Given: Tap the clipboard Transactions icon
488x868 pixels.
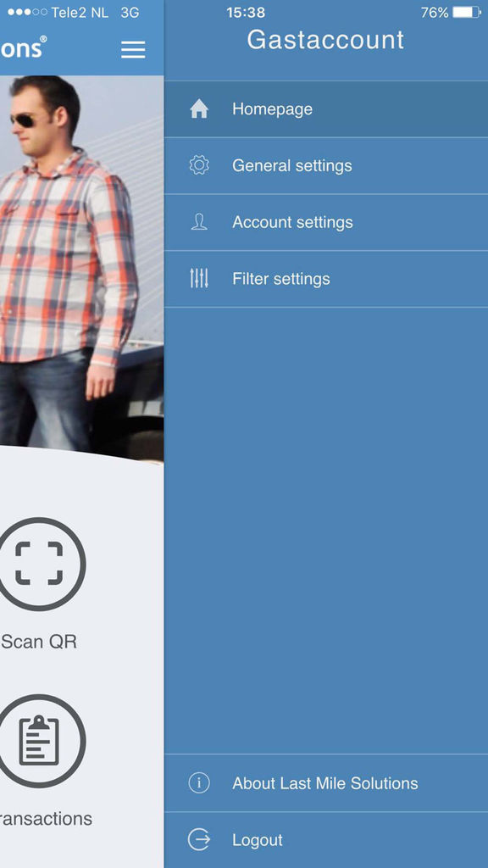Looking at the screenshot, I should click(x=39, y=741).
